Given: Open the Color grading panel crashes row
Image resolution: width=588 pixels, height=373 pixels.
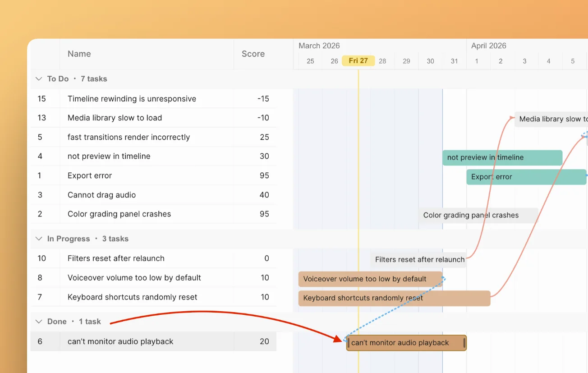Looking at the screenshot, I should pos(119,214).
